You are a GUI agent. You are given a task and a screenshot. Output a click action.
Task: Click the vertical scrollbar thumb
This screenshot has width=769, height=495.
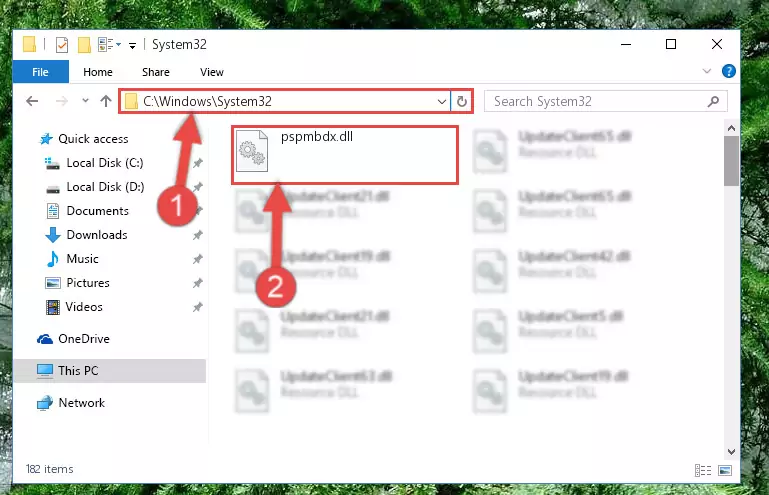click(x=731, y=161)
